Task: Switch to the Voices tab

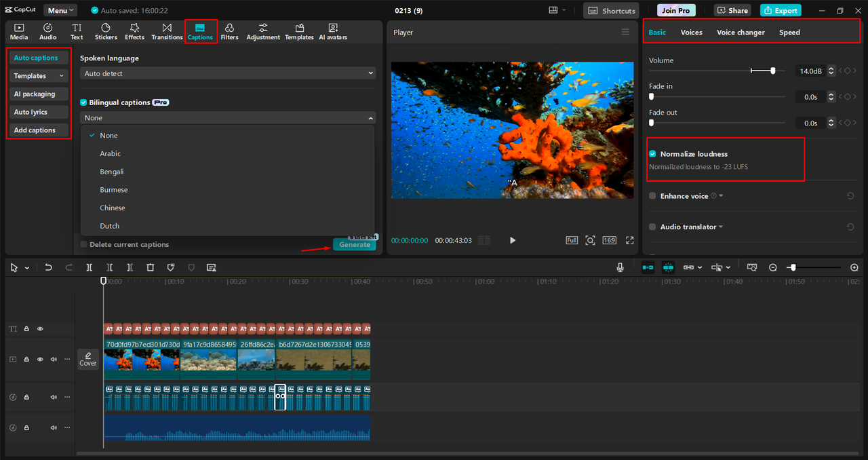Action: pos(691,33)
